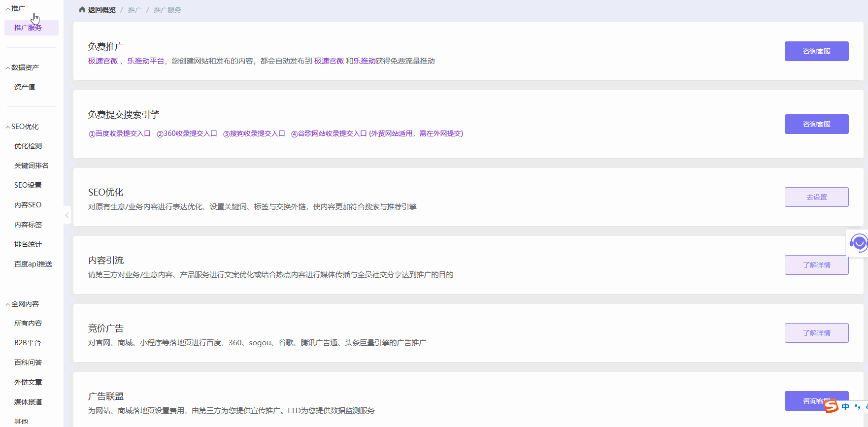Click the description starting 为网站、商城落地页
Screen dimensions: 868x427
(x=232, y=411)
